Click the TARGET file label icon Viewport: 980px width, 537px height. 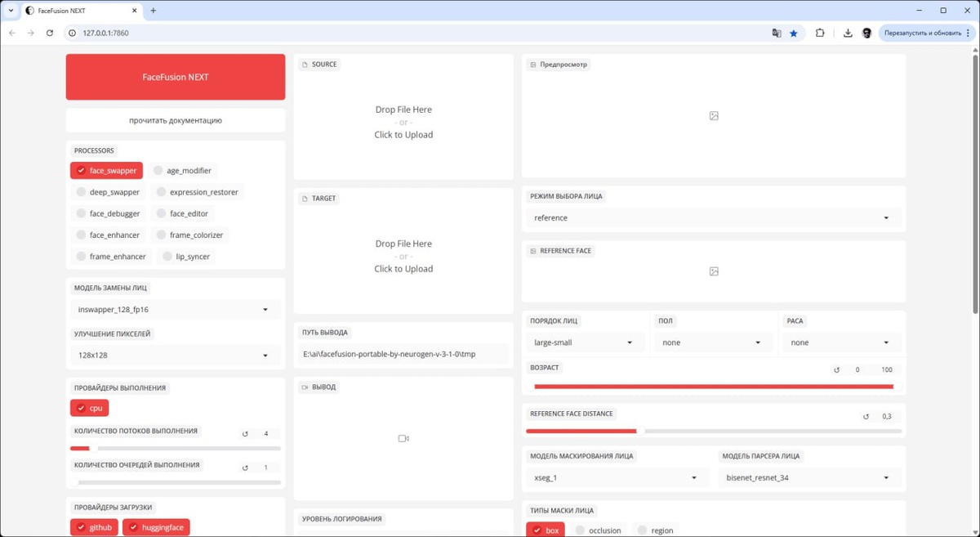coord(305,199)
